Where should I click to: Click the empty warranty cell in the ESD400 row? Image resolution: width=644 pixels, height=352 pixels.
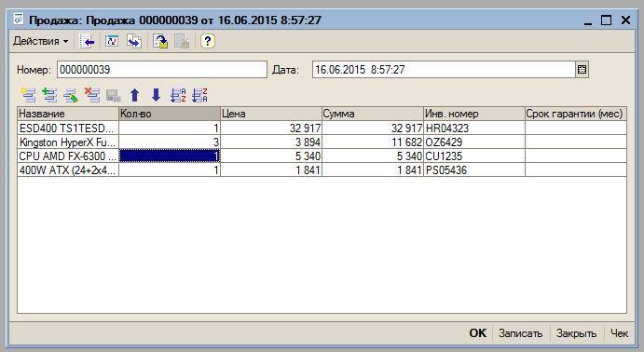(x=576, y=128)
